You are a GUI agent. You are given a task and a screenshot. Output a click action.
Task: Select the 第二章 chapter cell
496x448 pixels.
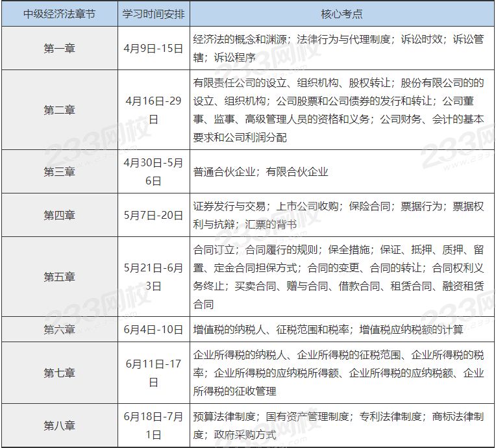click(59, 110)
